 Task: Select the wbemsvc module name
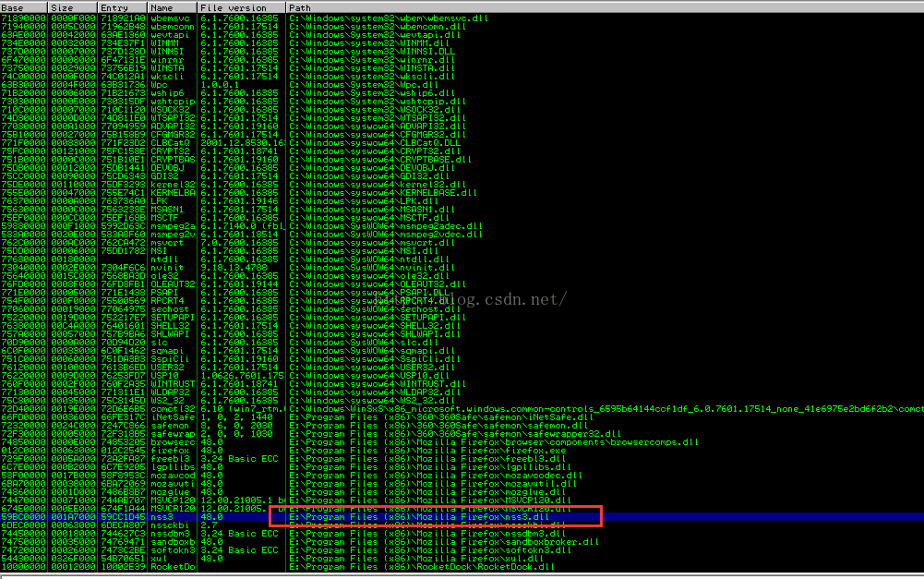170,18
